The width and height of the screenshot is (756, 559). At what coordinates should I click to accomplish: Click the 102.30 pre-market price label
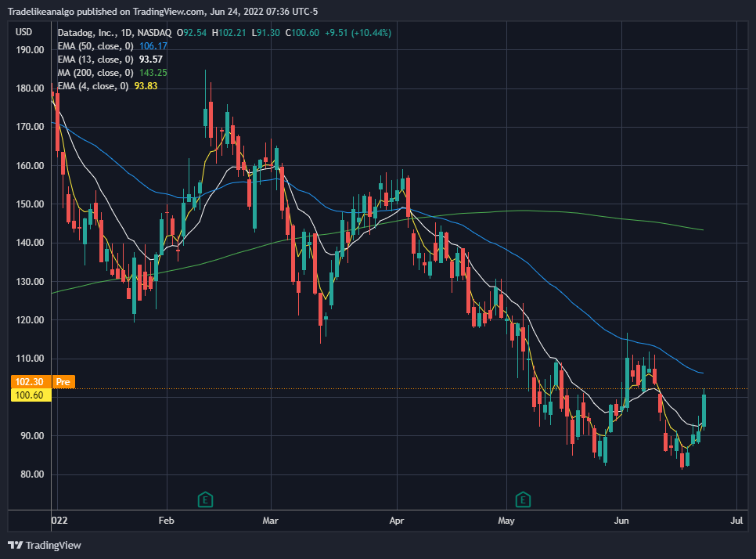(30, 382)
